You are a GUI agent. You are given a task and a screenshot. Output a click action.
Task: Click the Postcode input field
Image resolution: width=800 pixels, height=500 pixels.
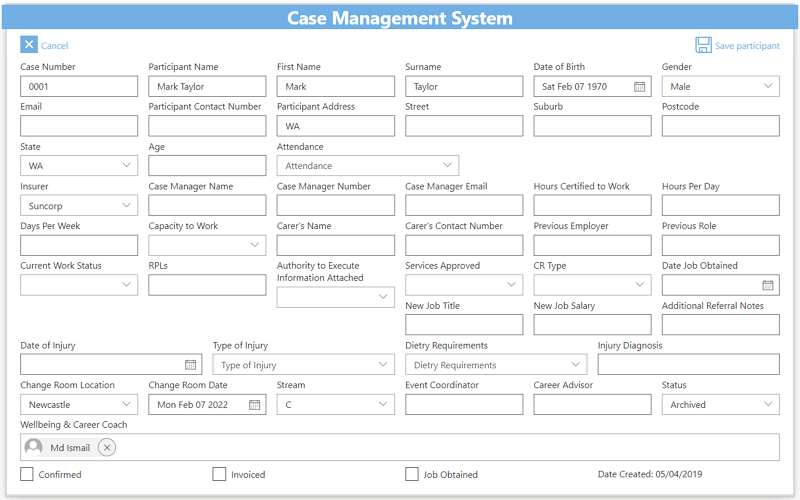coord(720,126)
